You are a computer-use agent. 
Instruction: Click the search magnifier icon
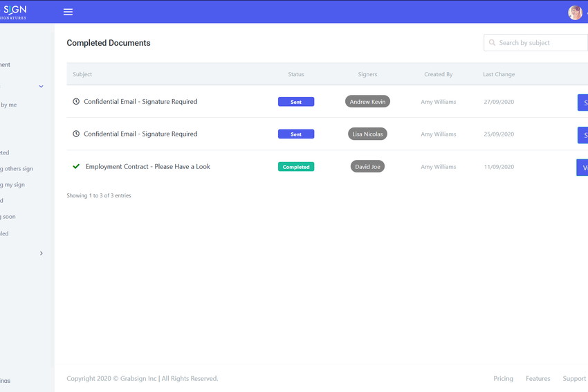[x=492, y=43]
